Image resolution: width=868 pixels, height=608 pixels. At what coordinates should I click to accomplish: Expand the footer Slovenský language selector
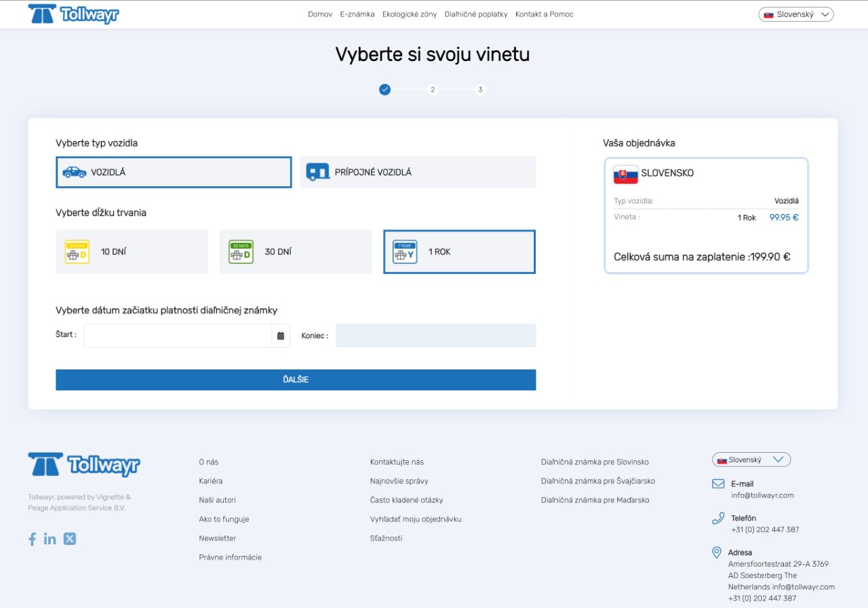pos(751,460)
